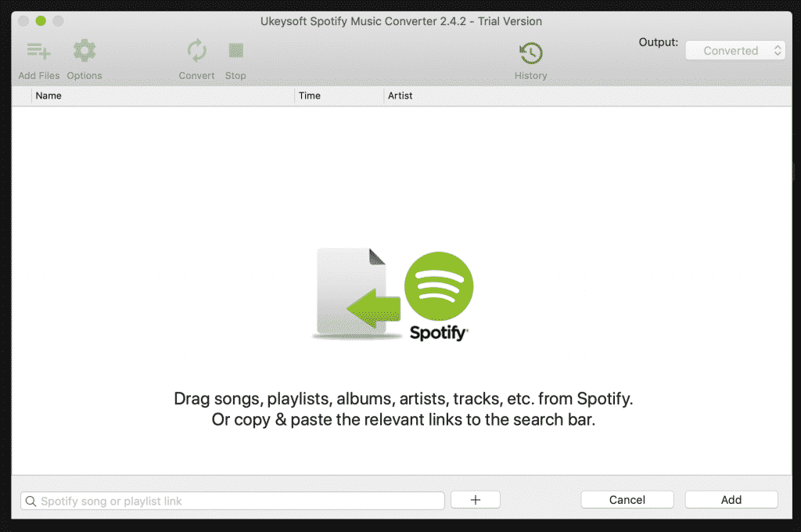Screen dimensions: 801x532
Task: Click the drag-and-drop instruction area
Action: tap(400, 408)
